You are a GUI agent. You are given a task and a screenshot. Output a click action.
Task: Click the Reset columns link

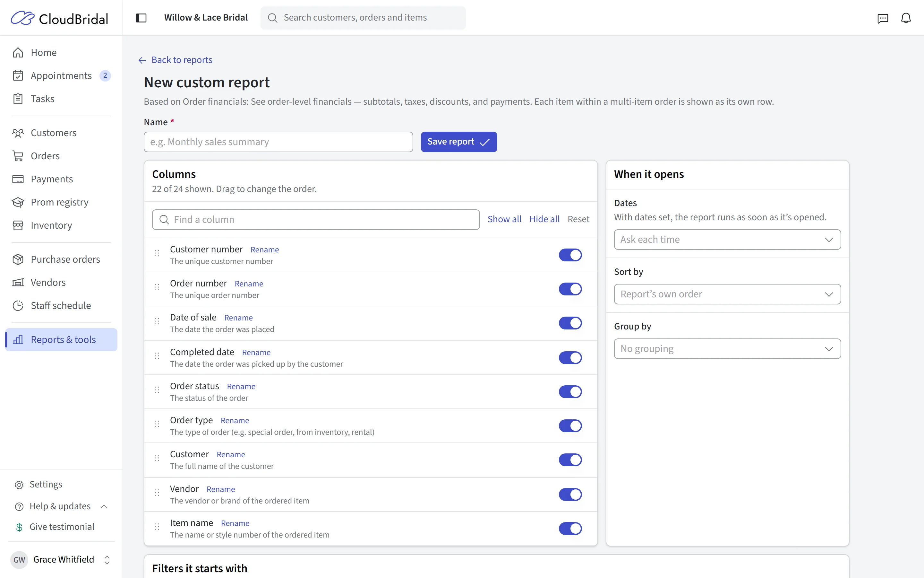(578, 219)
